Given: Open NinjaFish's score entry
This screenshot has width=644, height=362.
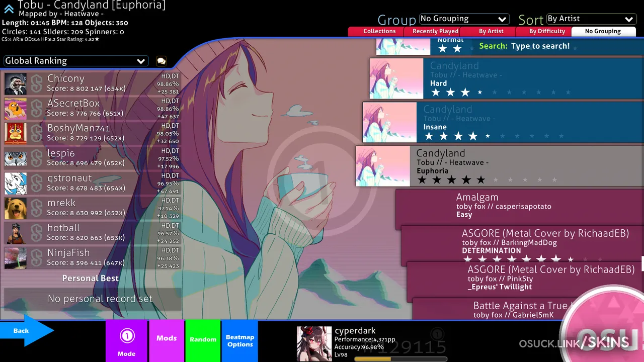Looking at the screenshot, I should click(93, 258).
